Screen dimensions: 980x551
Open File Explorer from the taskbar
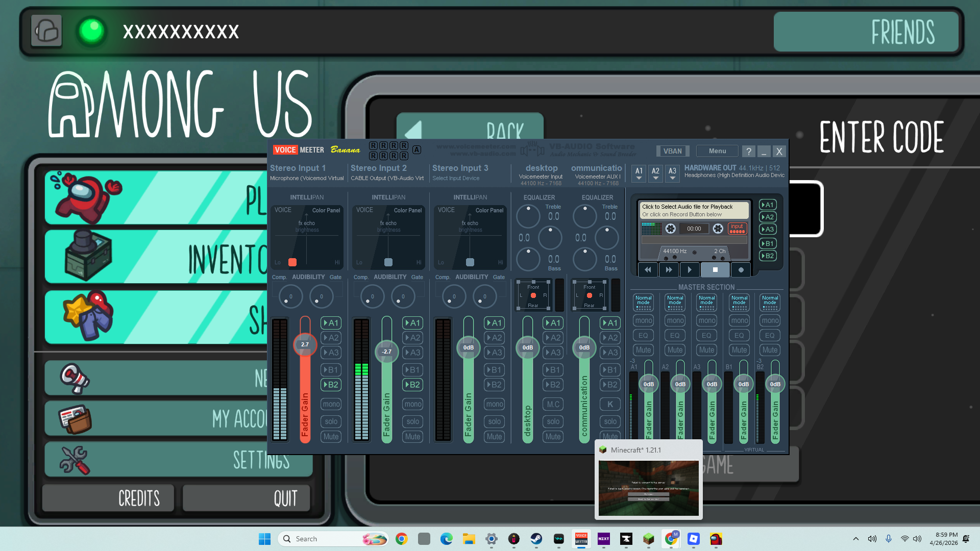click(469, 539)
